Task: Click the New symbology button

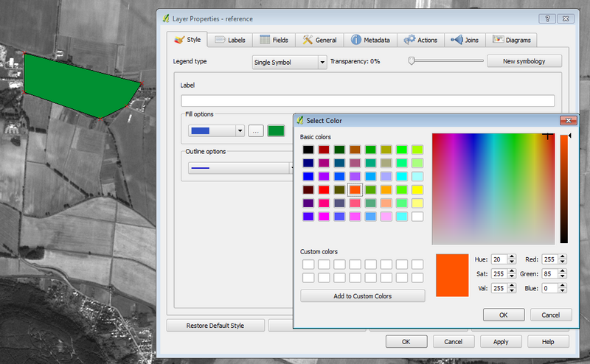Action: [524, 61]
